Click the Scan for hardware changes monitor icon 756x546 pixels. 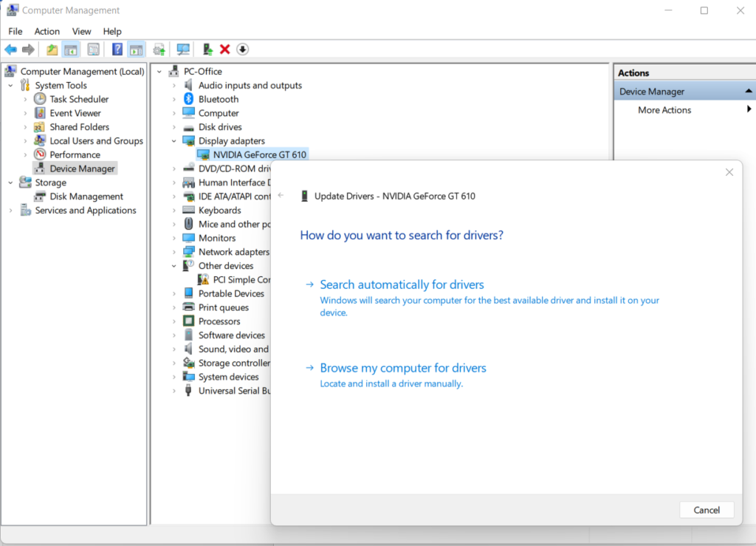coord(183,50)
